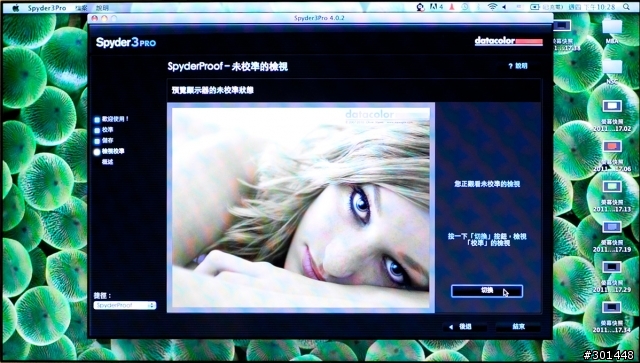Click the volume speaker icon
This screenshot has height=363, width=640.
pyautogui.click(x=504, y=7)
